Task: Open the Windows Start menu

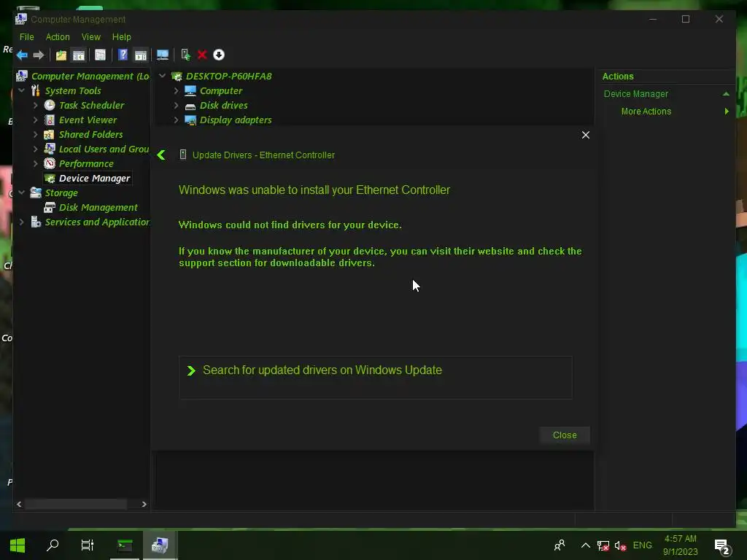Action: 18,545
